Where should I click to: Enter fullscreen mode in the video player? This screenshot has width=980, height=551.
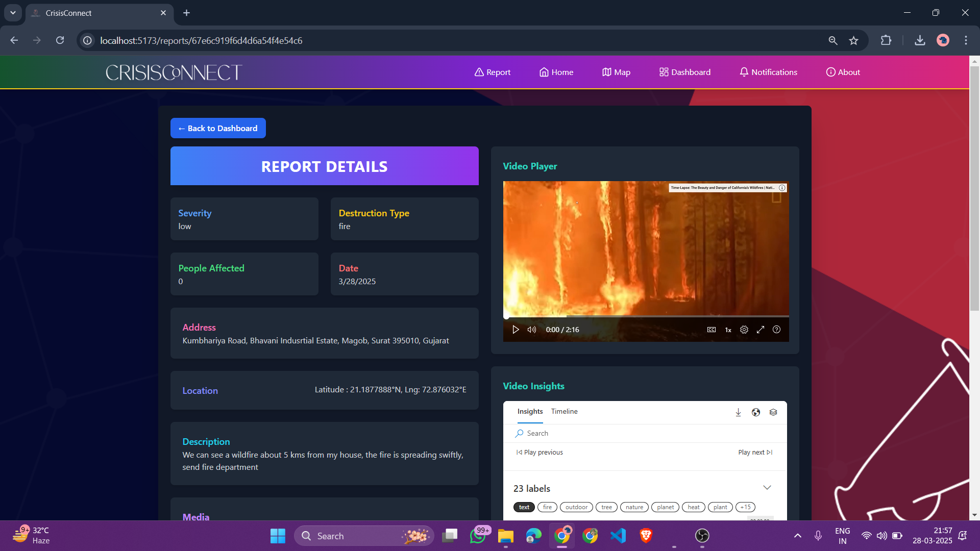[760, 330]
